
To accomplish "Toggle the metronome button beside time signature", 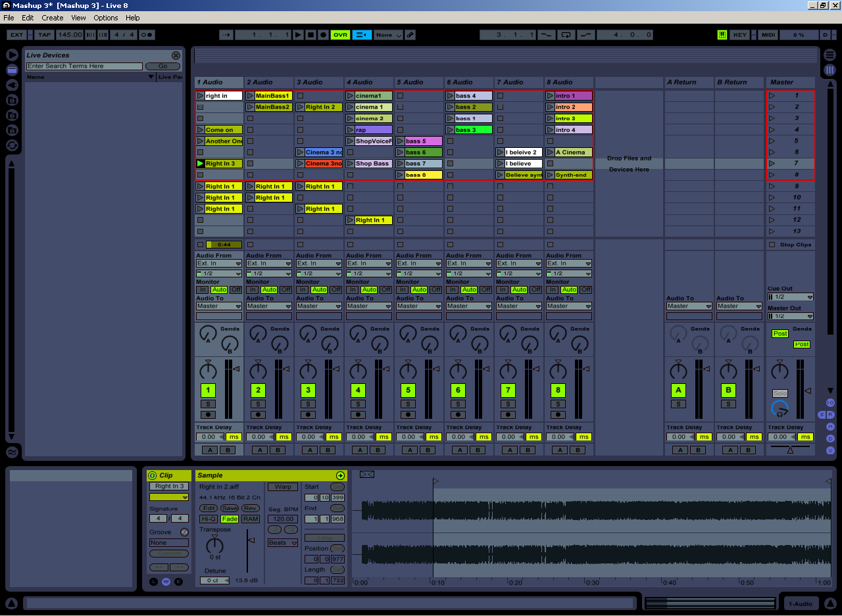I will (x=147, y=35).
